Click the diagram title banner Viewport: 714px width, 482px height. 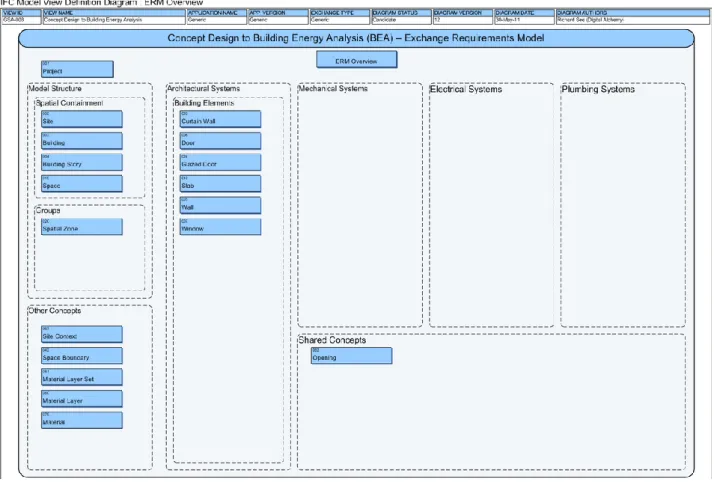coord(356,38)
